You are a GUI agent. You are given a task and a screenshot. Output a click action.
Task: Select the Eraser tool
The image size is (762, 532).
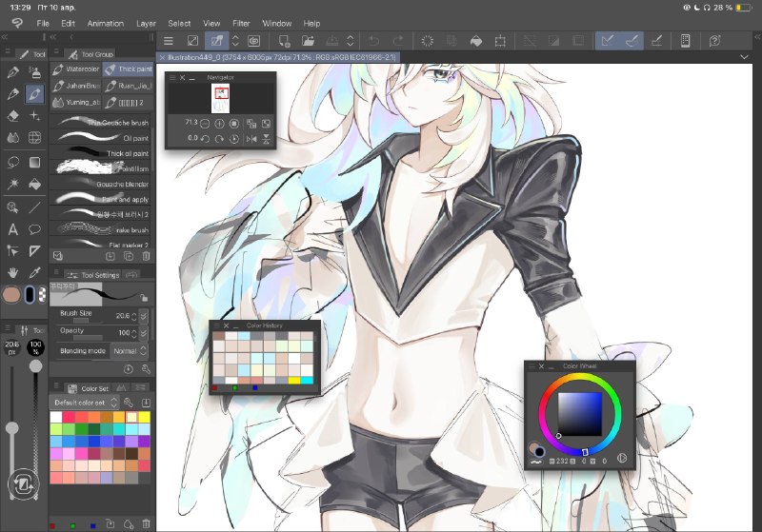coord(13,115)
